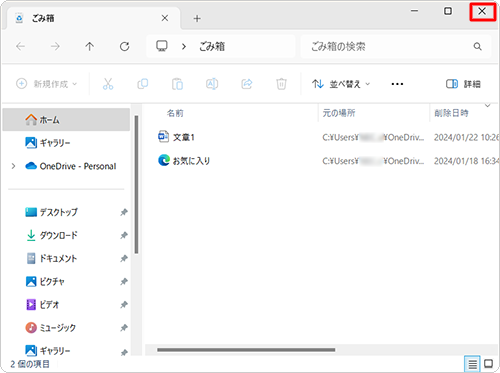Image resolution: width=500 pixels, height=373 pixels.
Task: Open the 新規作成 dropdown
Action: [47, 84]
